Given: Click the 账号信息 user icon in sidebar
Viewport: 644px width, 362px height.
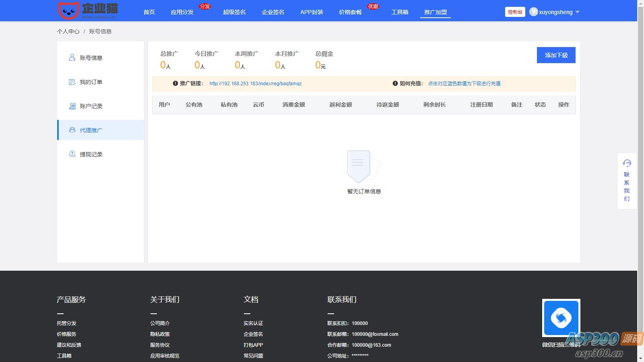Looking at the screenshot, I should tap(72, 58).
